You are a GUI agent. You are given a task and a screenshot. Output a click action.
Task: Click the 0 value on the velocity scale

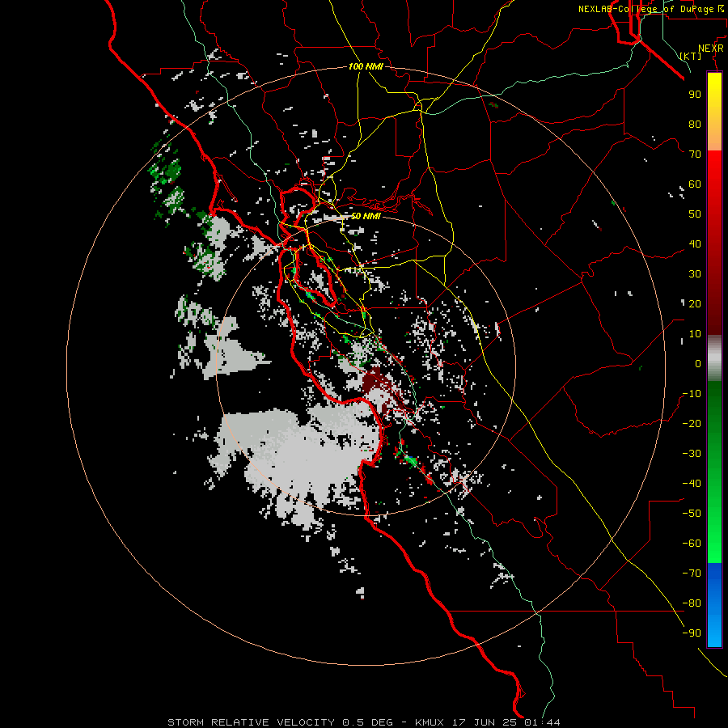pos(698,363)
